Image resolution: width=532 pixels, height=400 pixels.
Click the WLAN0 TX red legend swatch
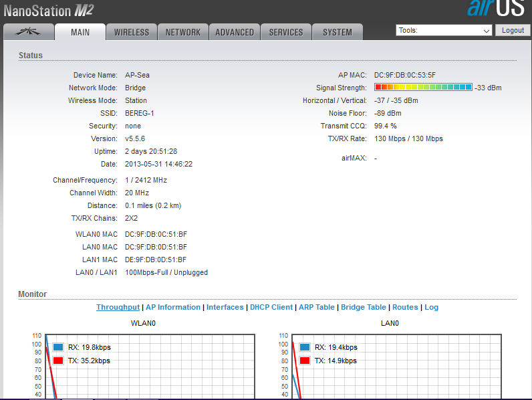coord(58,361)
